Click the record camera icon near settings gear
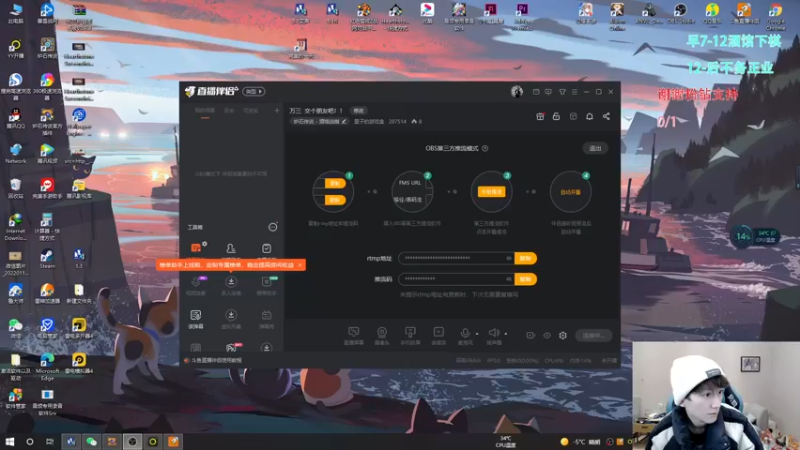The width and height of the screenshot is (800, 450). (x=530, y=335)
